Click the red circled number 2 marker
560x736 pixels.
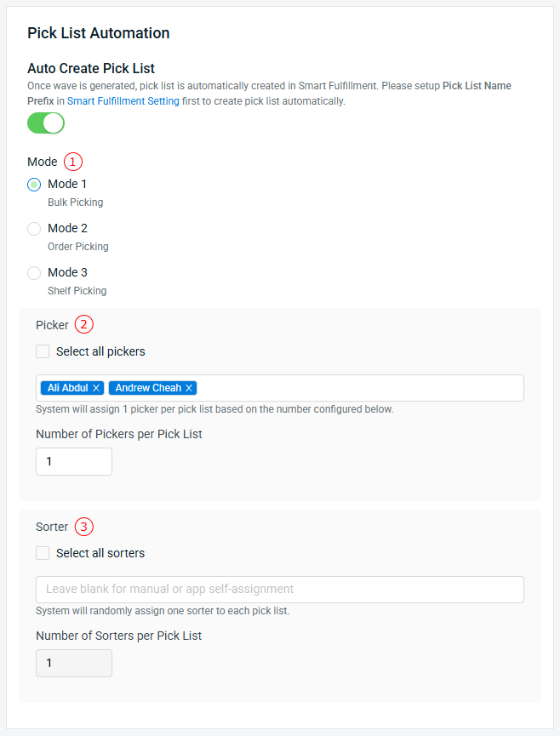click(x=84, y=324)
